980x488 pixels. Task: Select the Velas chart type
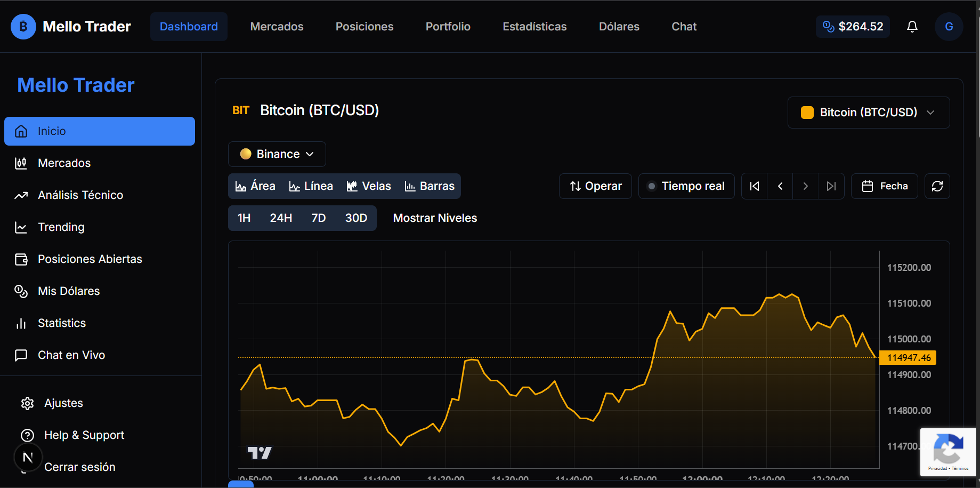point(368,186)
